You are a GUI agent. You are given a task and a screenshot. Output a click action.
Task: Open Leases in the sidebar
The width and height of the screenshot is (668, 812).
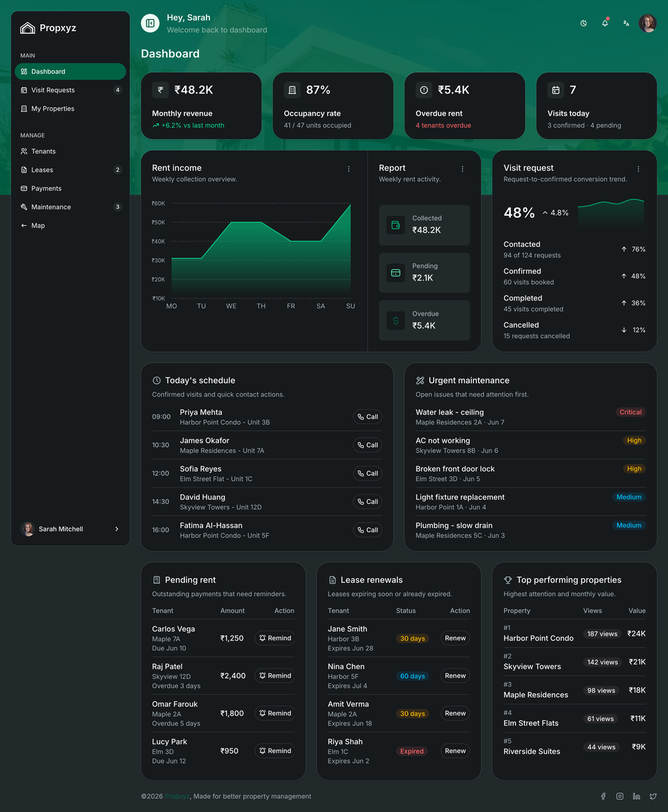coord(70,170)
